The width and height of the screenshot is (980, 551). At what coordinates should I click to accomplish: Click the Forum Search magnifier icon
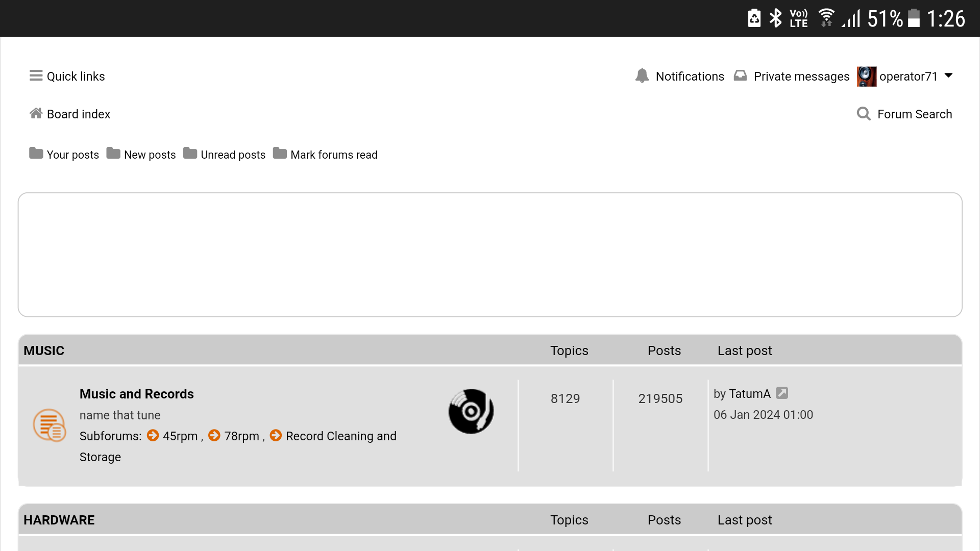point(864,114)
